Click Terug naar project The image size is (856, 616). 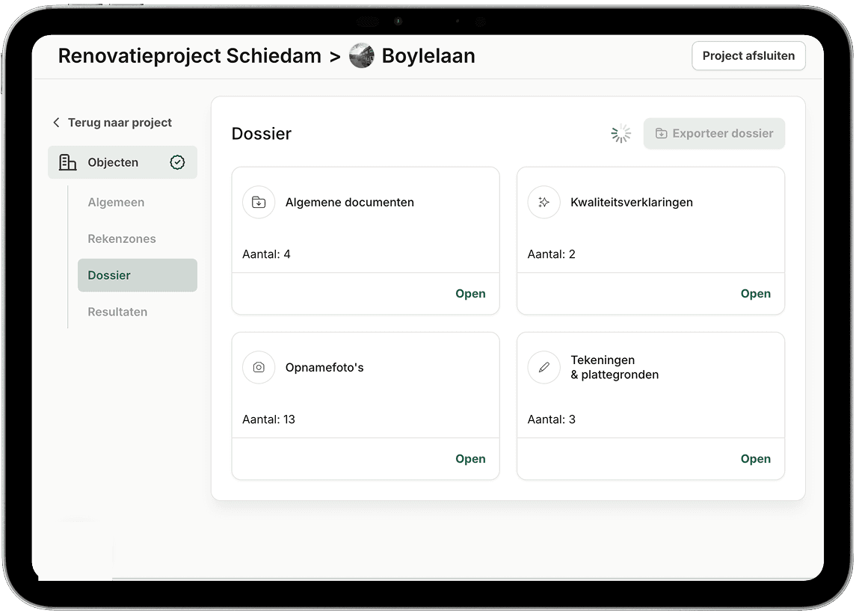click(120, 122)
